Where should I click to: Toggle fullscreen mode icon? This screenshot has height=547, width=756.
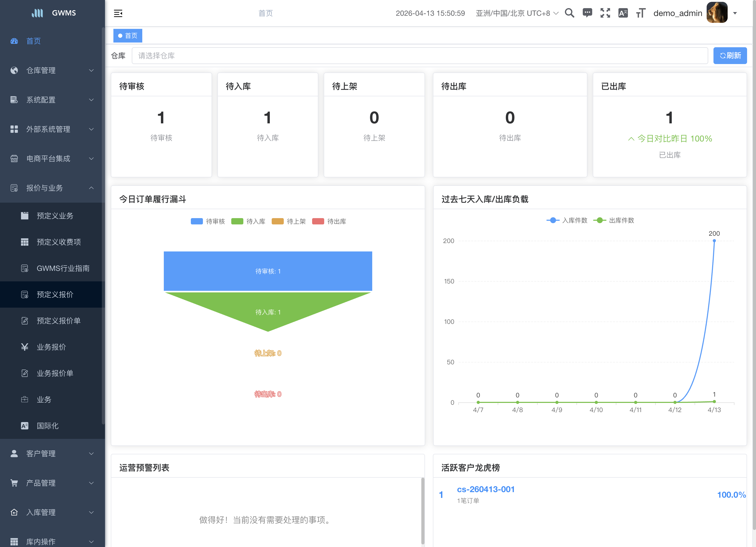point(605,13)
